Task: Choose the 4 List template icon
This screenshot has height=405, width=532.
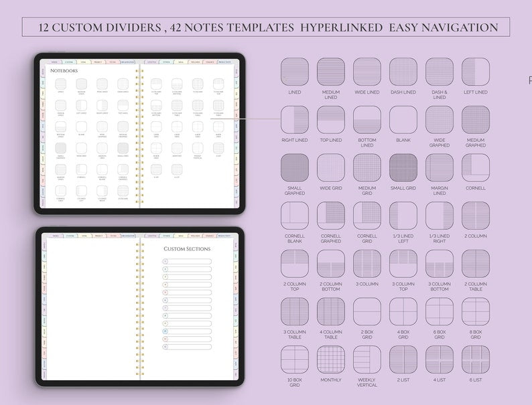Action: coord(440,359)
